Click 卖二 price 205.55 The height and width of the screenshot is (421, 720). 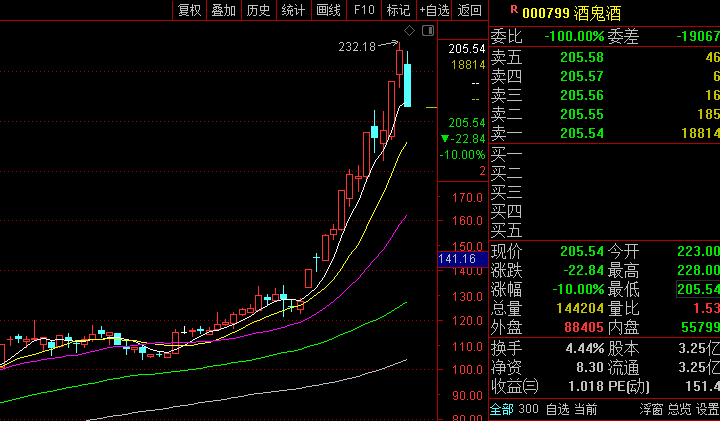[x=582, y=114]
